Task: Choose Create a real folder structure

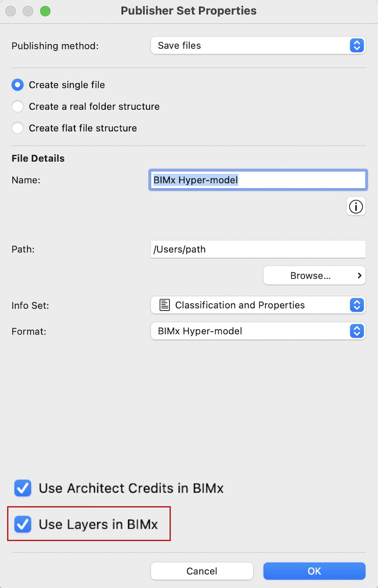Action: (x=18, y=107)
